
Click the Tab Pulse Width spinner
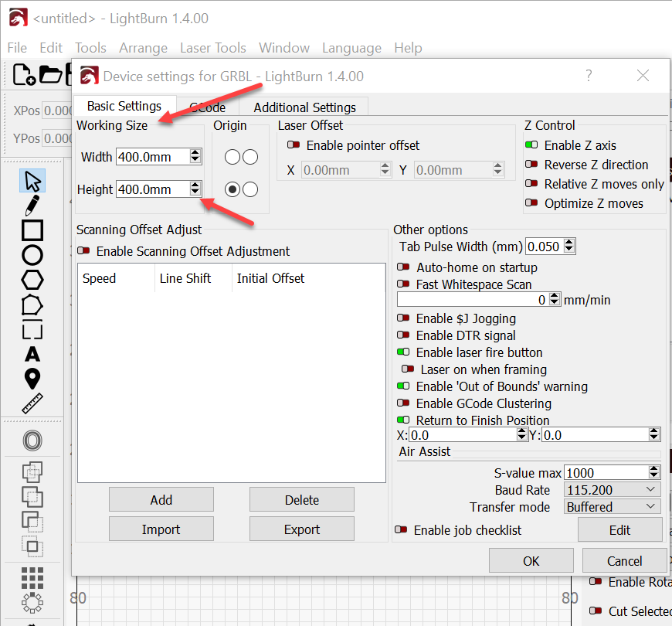pyautogui.click(x=569, y=246)
